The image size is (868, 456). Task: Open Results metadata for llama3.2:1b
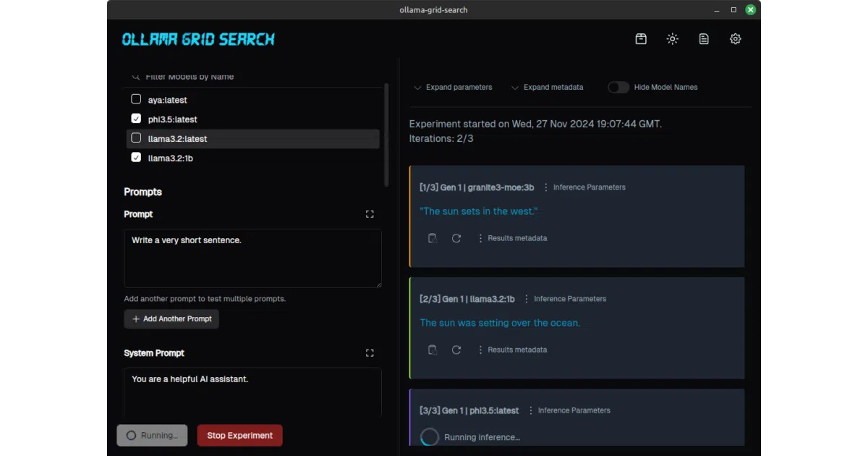[512, 350]
